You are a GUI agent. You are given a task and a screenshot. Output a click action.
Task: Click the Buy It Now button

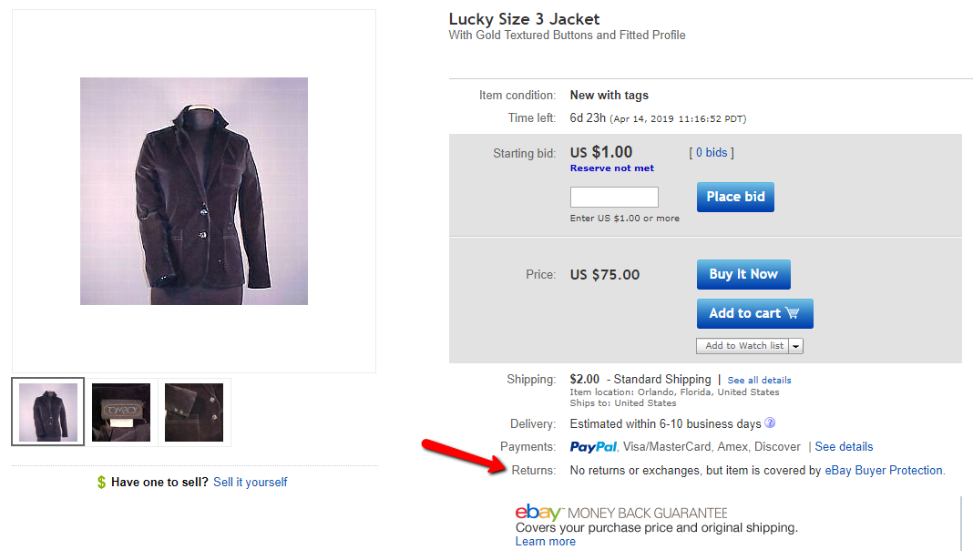(743, 274)
